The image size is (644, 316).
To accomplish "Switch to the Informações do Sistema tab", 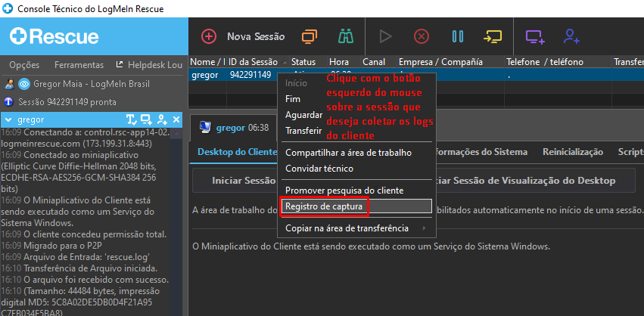I will [x=482, y=152].
